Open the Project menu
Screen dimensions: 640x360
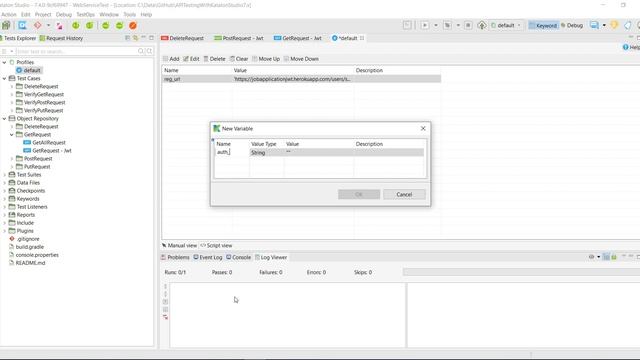click(x=43, y=14)
